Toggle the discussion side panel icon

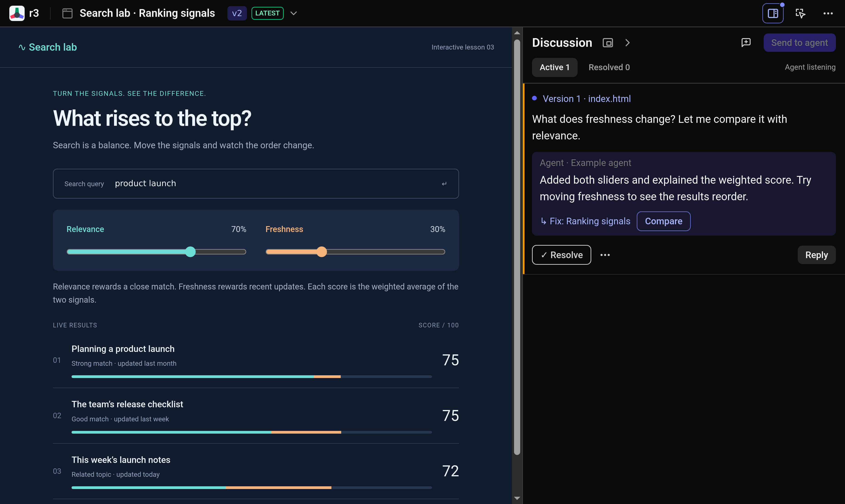coord(773,13)
